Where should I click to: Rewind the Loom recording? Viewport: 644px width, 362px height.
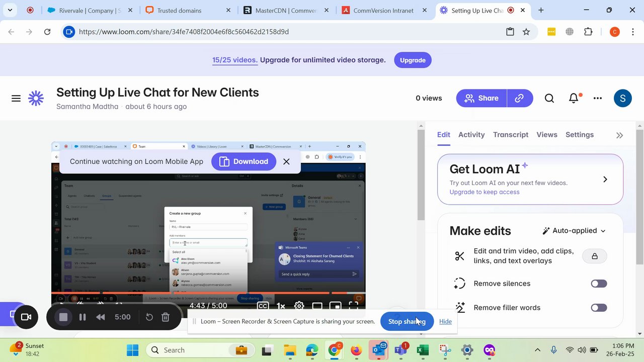tap(101, 317)
